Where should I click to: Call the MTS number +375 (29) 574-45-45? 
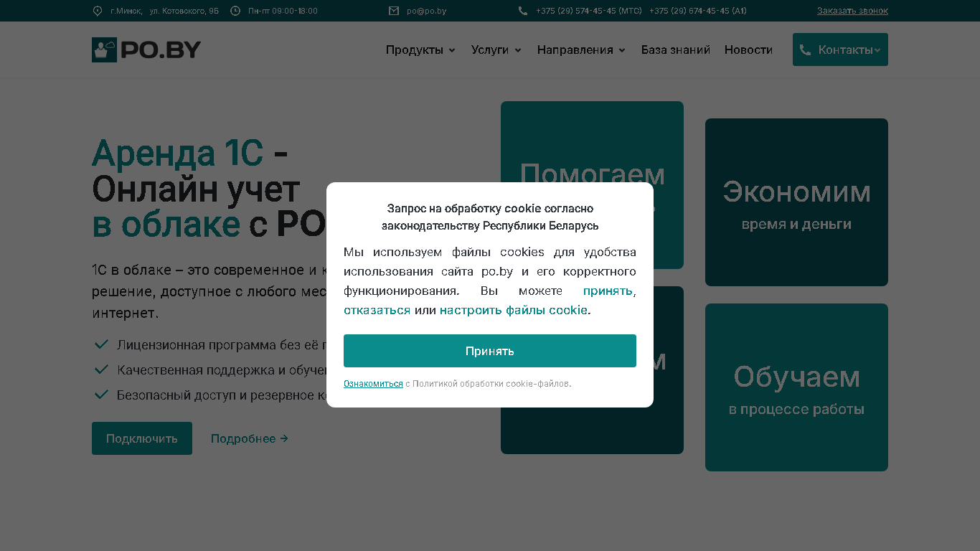point(589,11)
